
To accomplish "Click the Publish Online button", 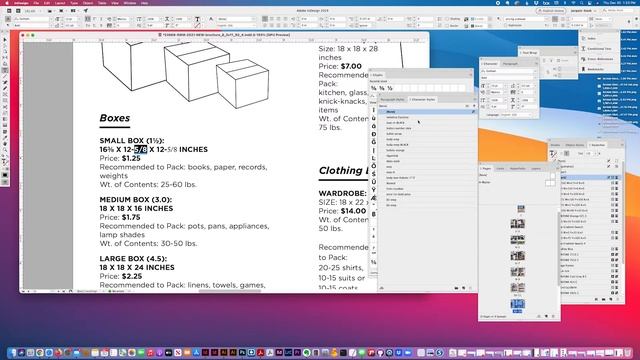I will (x=551, y=11).
